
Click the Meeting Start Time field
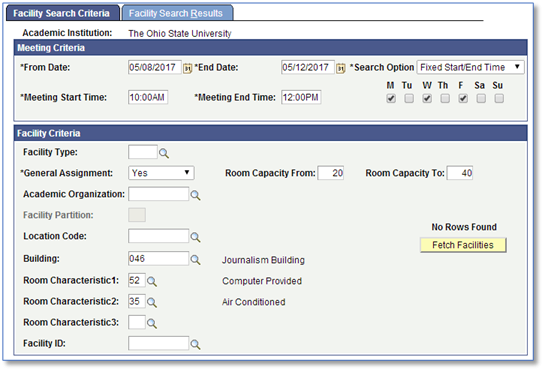[x=148, y=97]
